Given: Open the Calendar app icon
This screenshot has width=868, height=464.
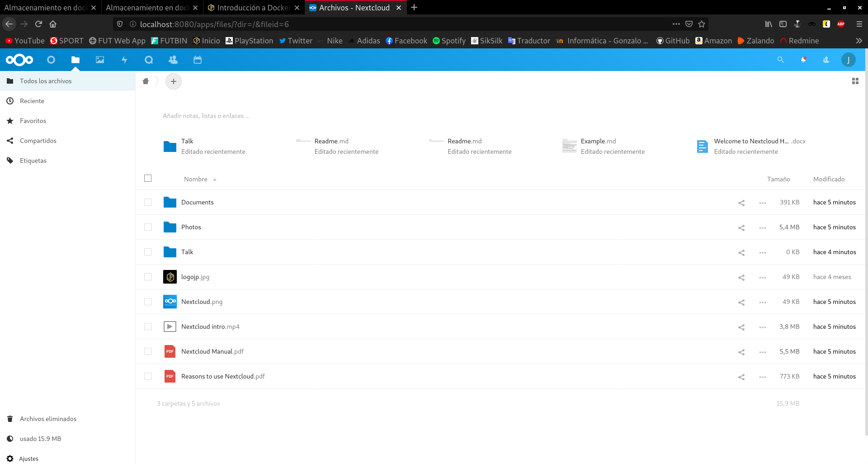Looking at the screenshot, I should coord(198,60).
